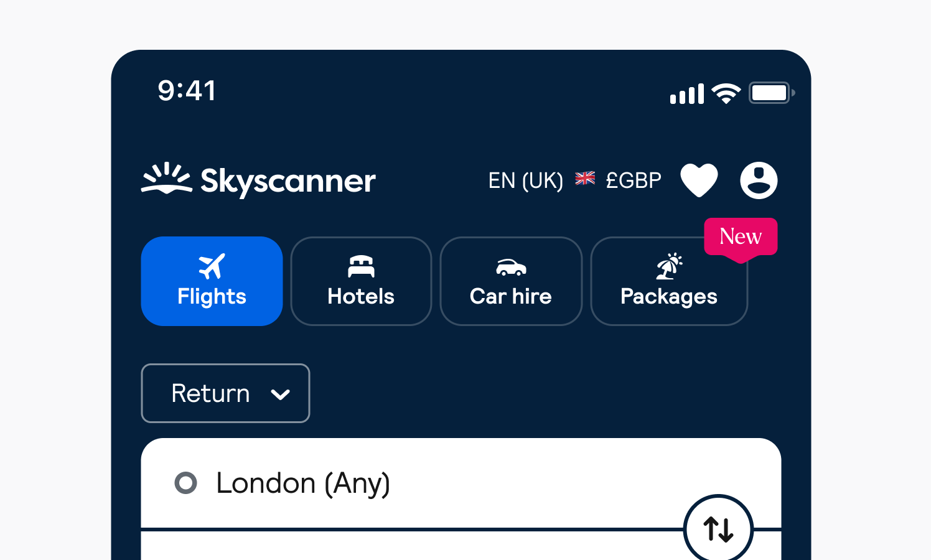Switch to the Hotels tab
The width and height of the screenshot is (931, 560).
tap(361, 281)
